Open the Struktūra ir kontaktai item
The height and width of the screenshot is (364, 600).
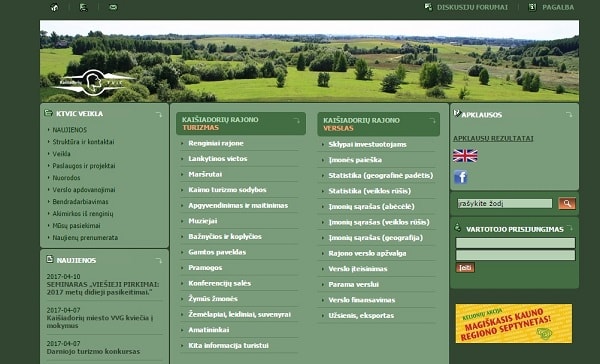(x=83, y=142)
